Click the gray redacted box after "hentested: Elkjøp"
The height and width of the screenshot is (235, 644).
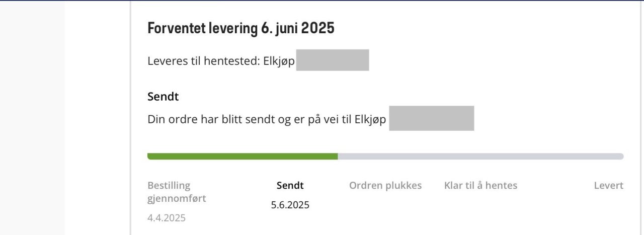(333, 60)
